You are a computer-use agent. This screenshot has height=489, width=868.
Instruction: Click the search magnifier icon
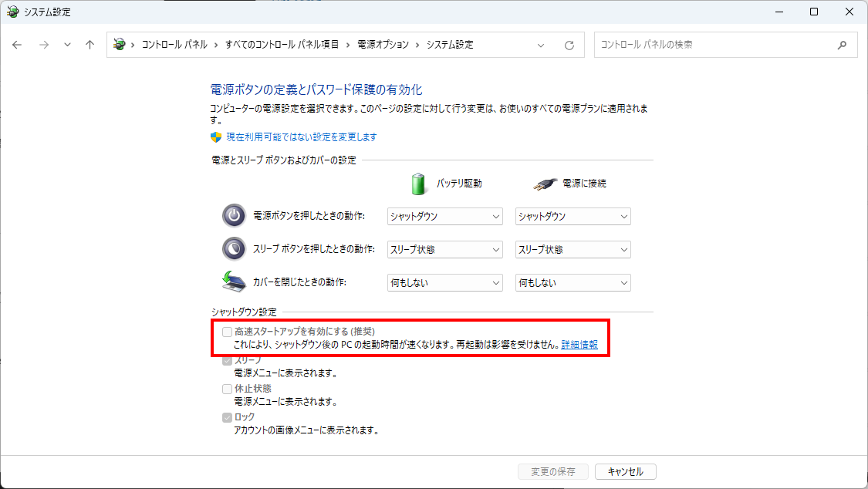click(x=842, y=45)
